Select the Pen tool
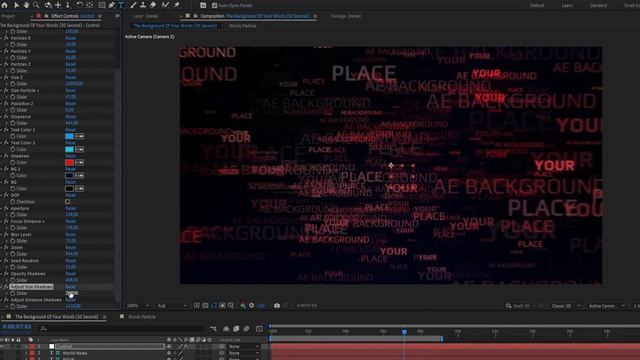The height and width of the screenshot is (360, 640). (111, 5)
